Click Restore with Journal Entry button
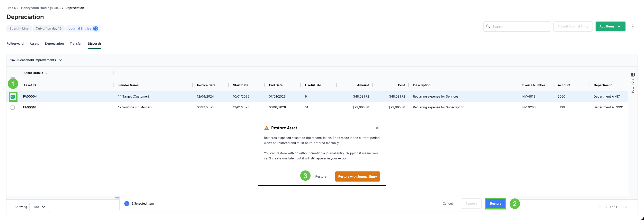Image resolution: width=644 pixels, height=220 pixels. (x=357, y=177)
